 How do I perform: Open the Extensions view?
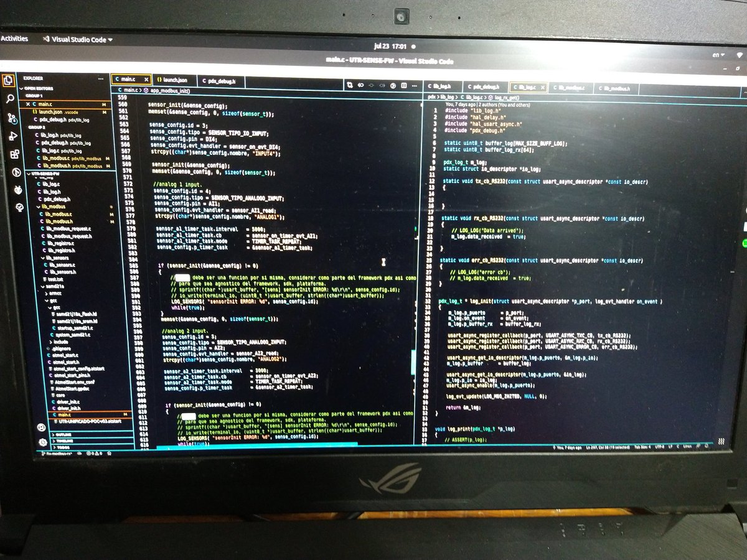pyautogui.click(x=15, y=154)
